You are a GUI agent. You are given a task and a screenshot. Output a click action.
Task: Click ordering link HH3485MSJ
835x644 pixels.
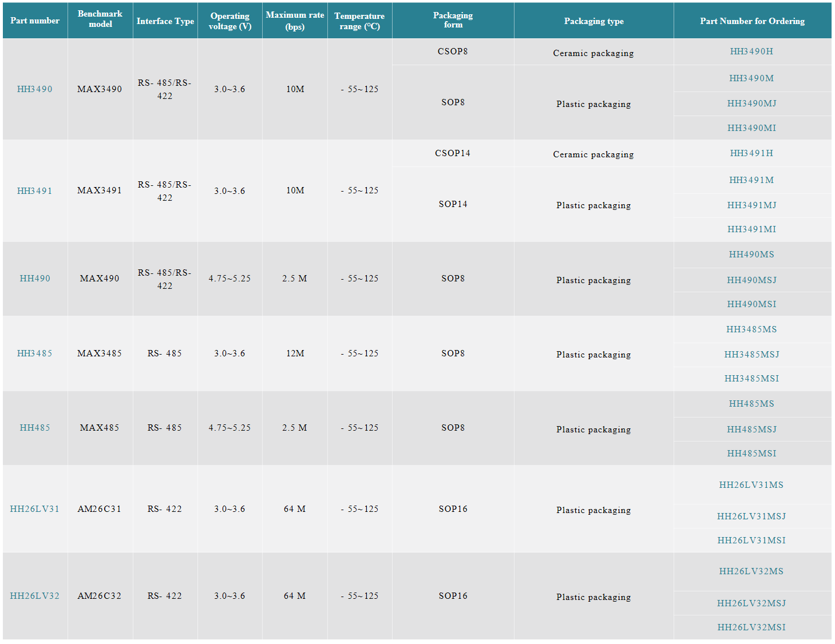tap(751, 355)
